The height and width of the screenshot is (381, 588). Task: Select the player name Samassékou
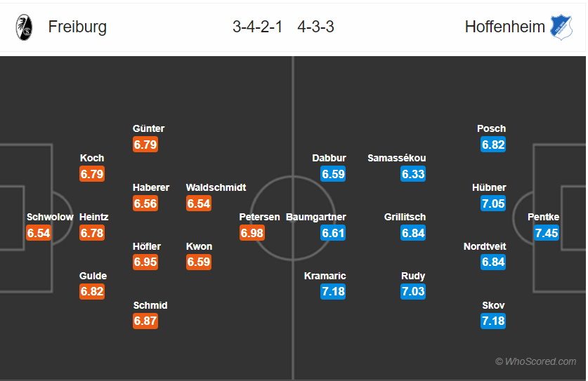point(396,158)
